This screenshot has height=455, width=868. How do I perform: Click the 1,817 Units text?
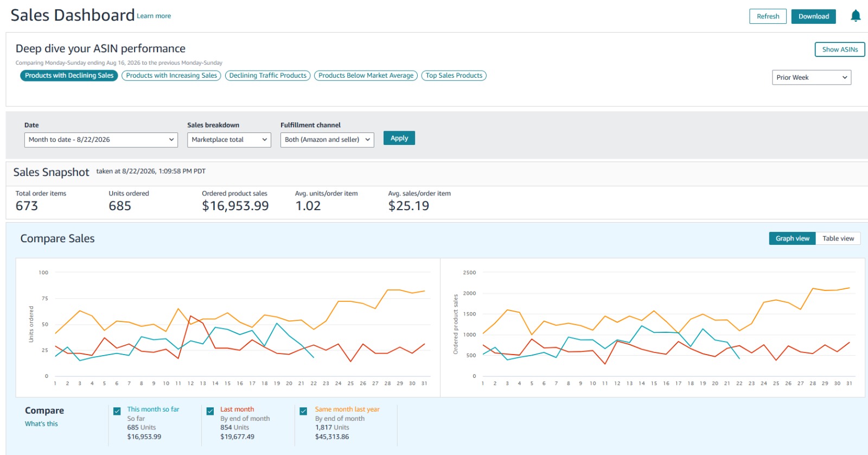click(x=332, y=427)
